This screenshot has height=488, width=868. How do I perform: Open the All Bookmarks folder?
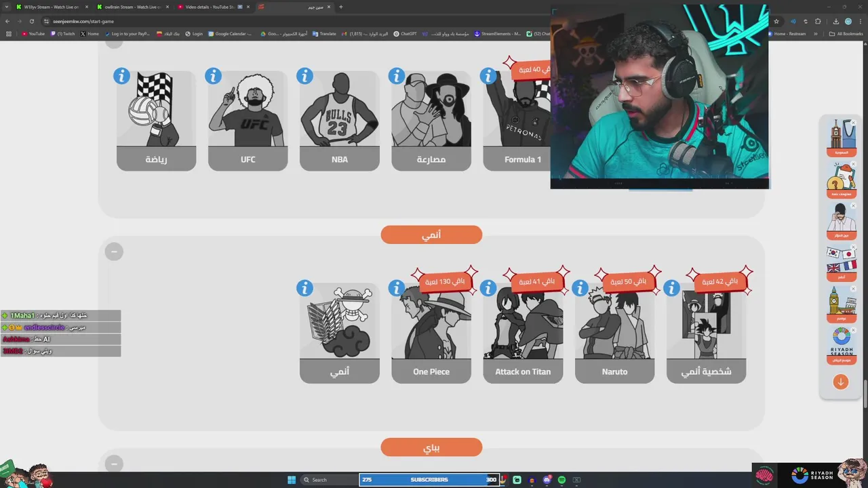[846, 33]
